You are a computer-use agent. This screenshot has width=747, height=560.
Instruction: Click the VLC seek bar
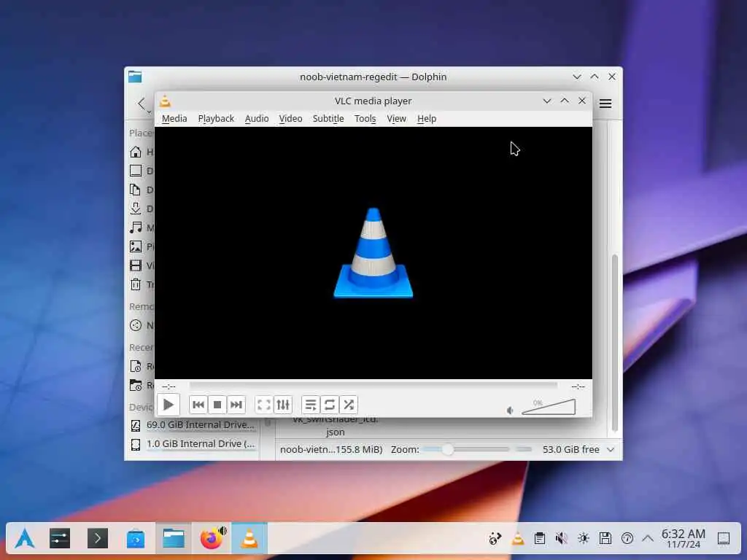[373, 385]
